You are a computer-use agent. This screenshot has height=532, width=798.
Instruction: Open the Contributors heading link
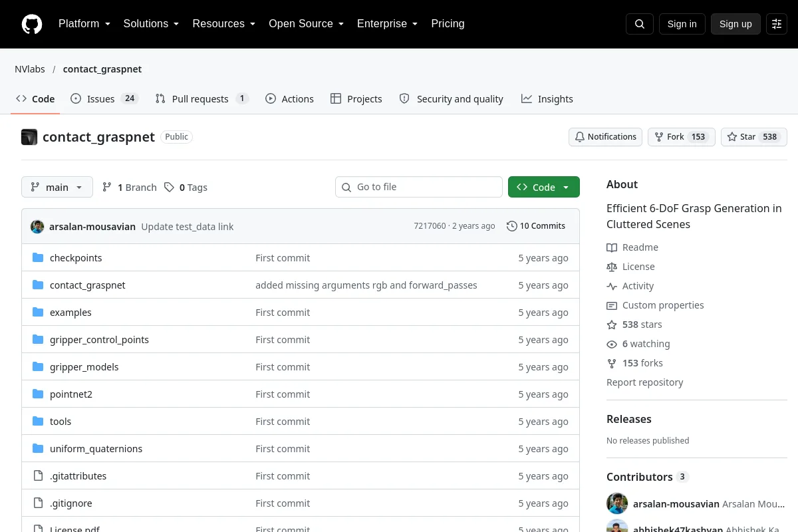click(647, 477)
